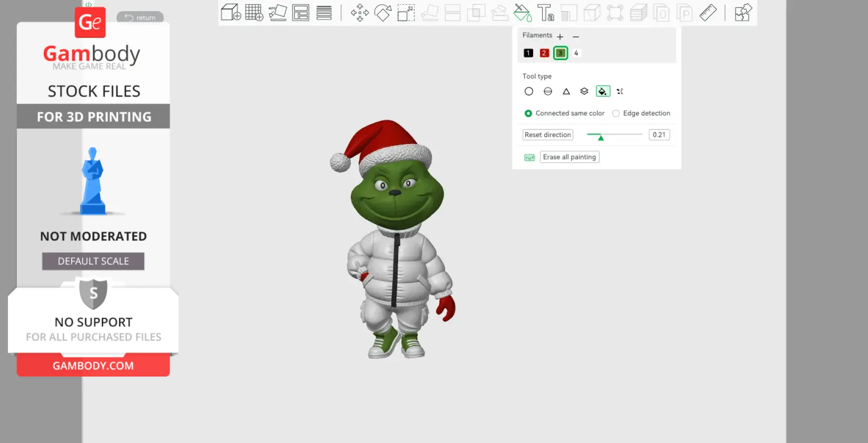Screen dimensions: 868x443
Task: Enable the Edge detection option
Action: (x=616, y=113)
